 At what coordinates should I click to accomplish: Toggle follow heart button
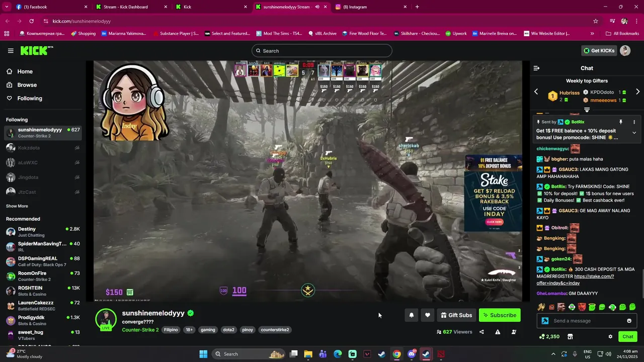tap(427, 315)
